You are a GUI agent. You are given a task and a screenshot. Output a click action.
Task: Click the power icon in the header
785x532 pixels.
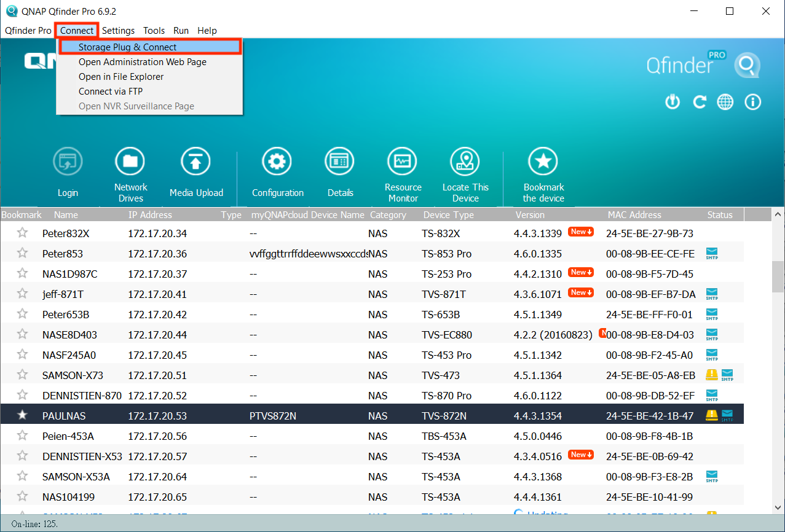pyautogui.click(x=673, y=102)
